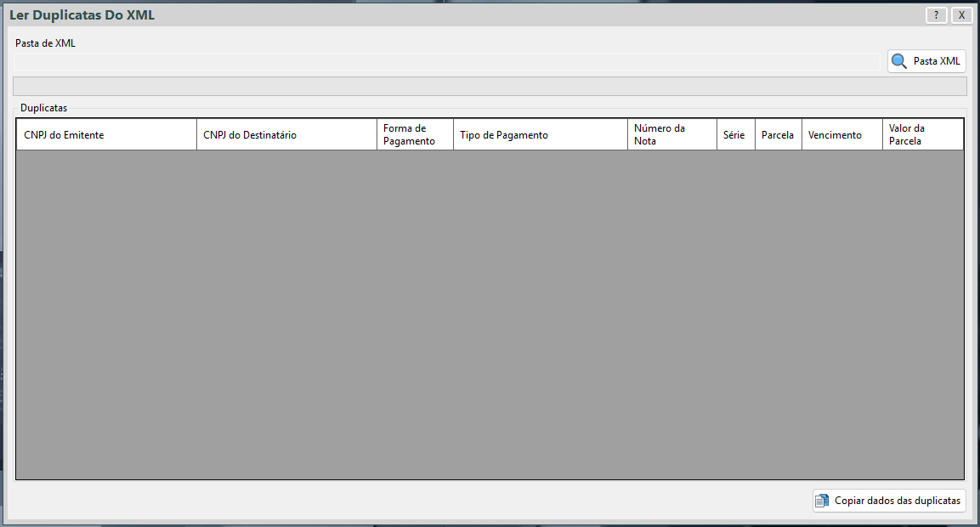Sort by Tipo de Pagamento column
The width and height of the screenshot is (980, 527).
click(540, 135)
